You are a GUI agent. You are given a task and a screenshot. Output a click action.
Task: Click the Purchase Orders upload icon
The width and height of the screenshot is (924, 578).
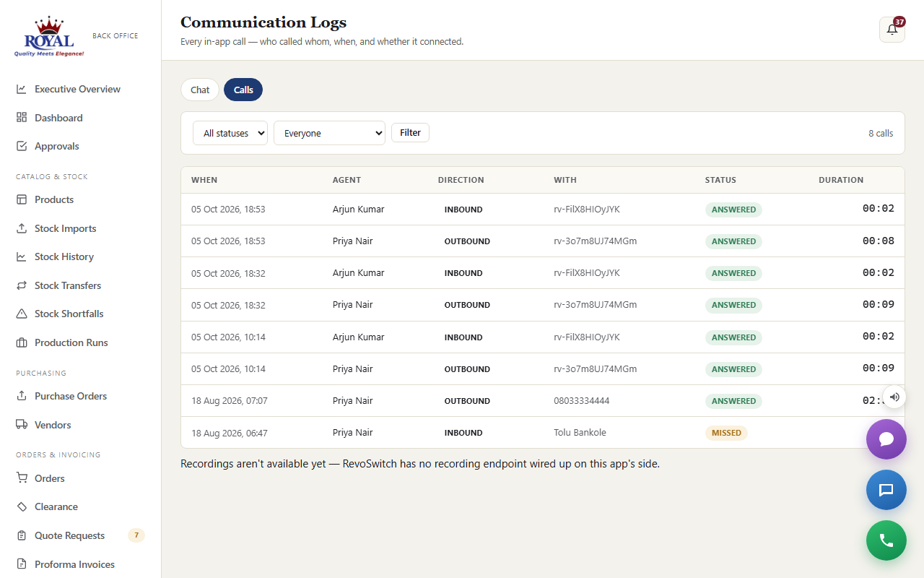click(x=22, y=396)
